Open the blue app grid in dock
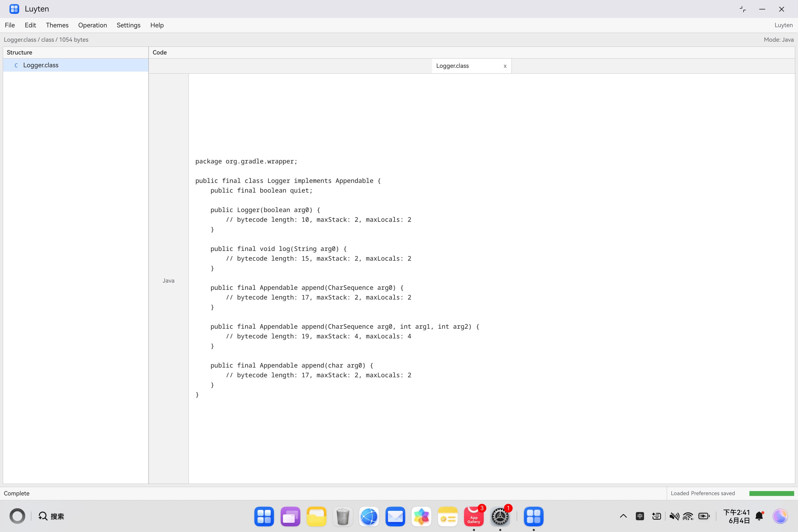This screenshot has width=798, height=532. coord(264,516)
